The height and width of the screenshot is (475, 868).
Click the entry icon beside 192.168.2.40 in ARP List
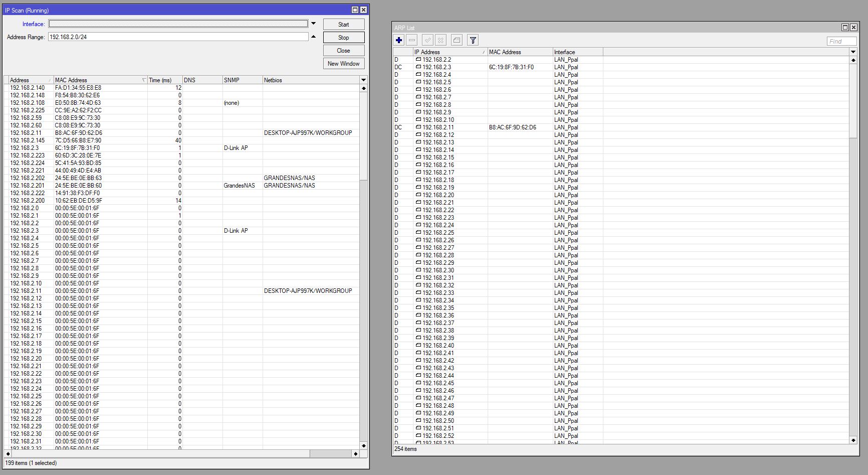(418, 346)
